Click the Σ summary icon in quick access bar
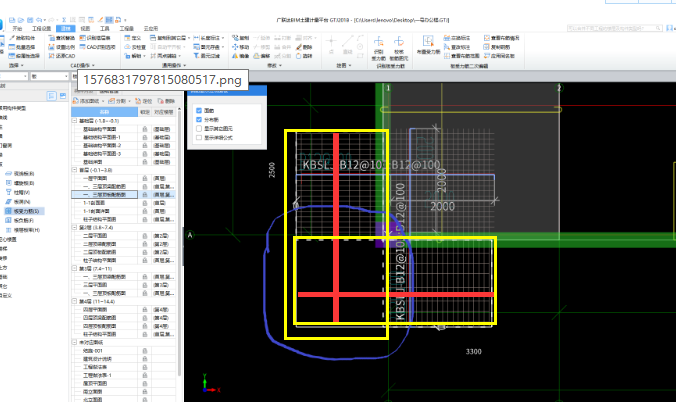The image size is (676, 402). click(x=64, y=20)
